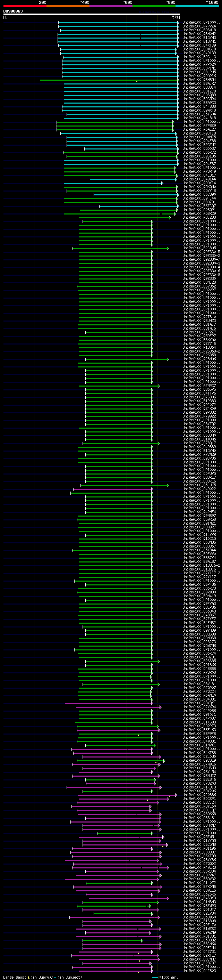Click label UniRef100_A9STI8

(199, 133)
